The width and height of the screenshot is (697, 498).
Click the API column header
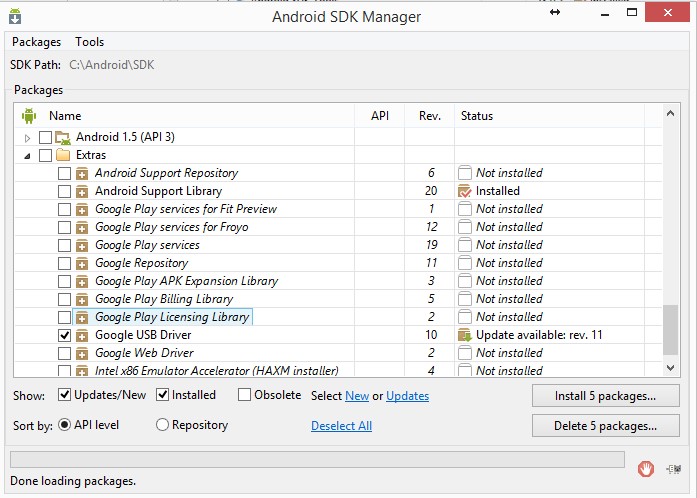[x=380, y=116]
